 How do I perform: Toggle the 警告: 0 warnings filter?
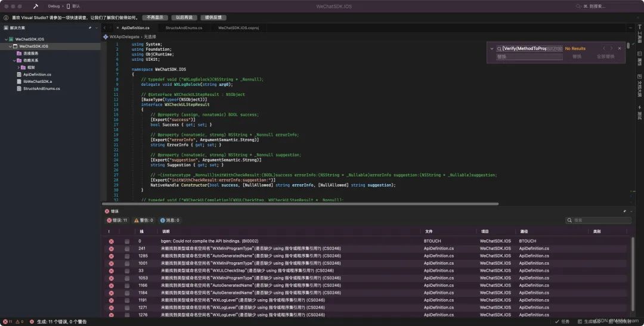coord(144,221)
